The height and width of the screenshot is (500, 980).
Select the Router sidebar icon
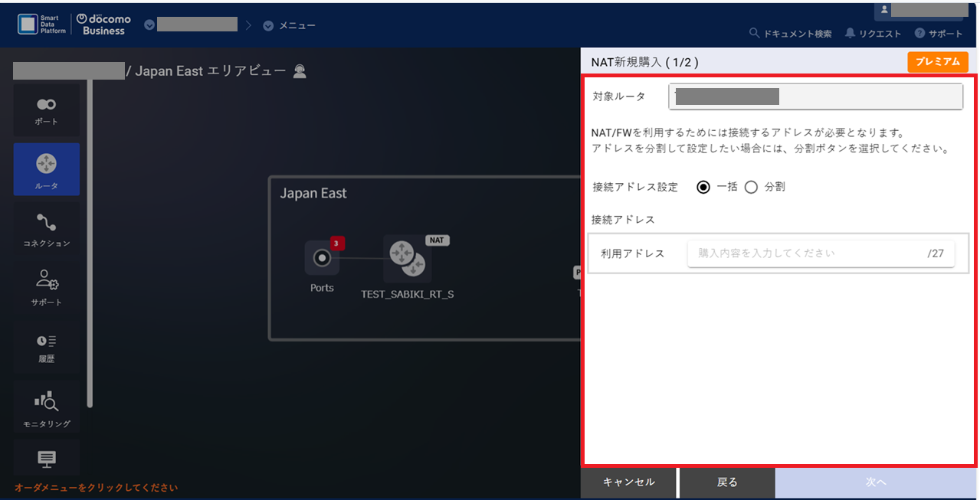click(x=46, y=169)
